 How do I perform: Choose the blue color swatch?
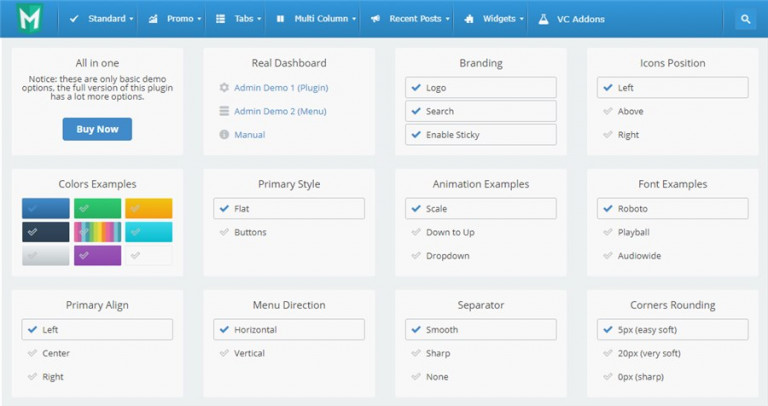[x=46, y=208]
